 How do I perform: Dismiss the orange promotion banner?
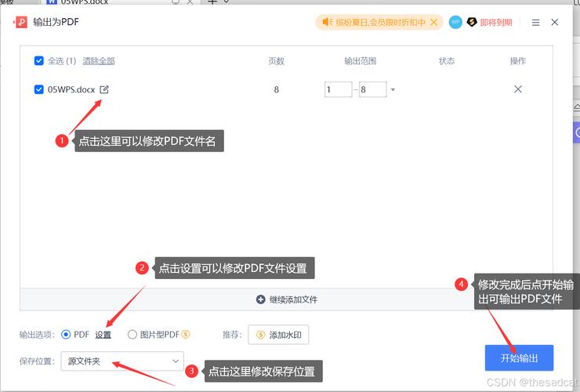coord(434,22)
